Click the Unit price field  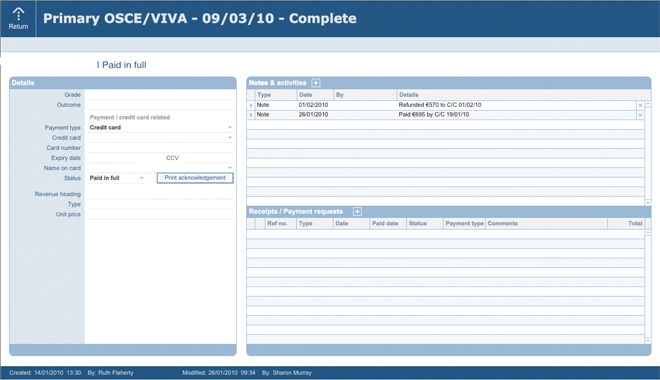[160, 214]
